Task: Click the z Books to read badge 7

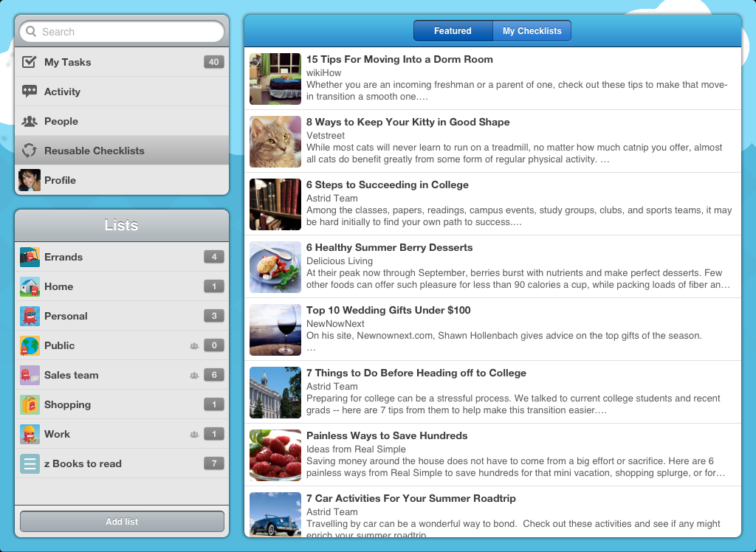Action: tap(213, 463)
